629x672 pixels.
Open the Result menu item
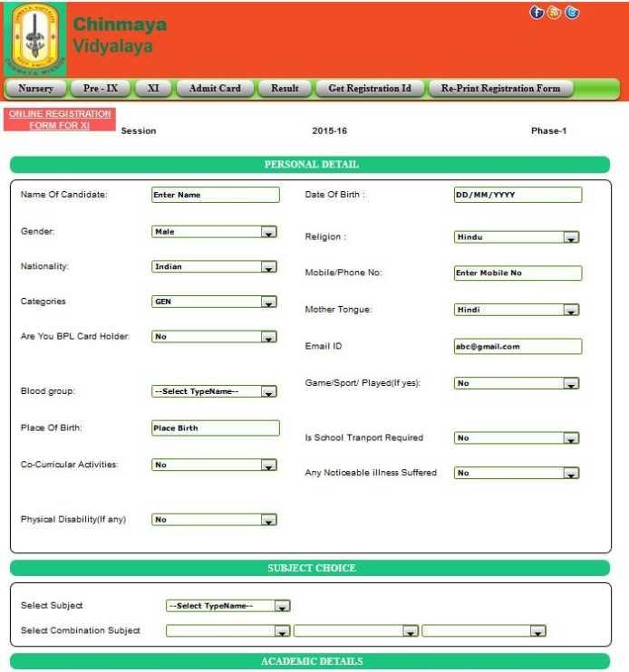pyautogui.click(x=285, y=88)
